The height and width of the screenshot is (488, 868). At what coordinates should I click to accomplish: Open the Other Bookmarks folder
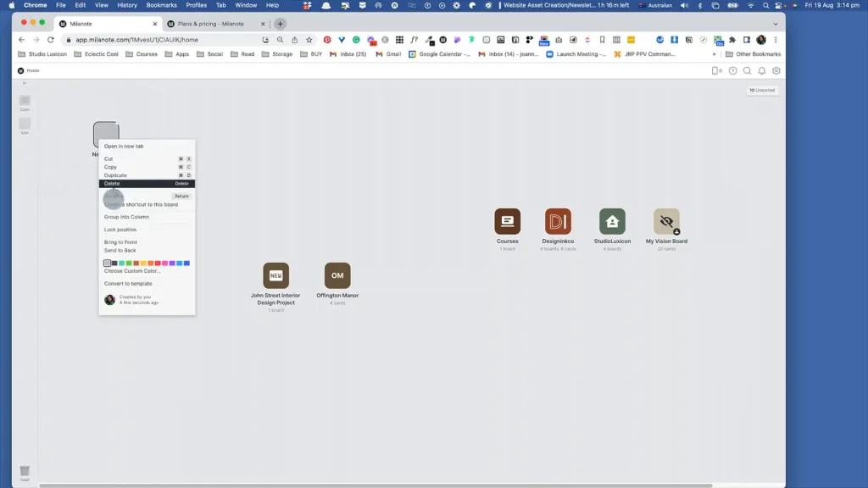(x=753, y=54)
